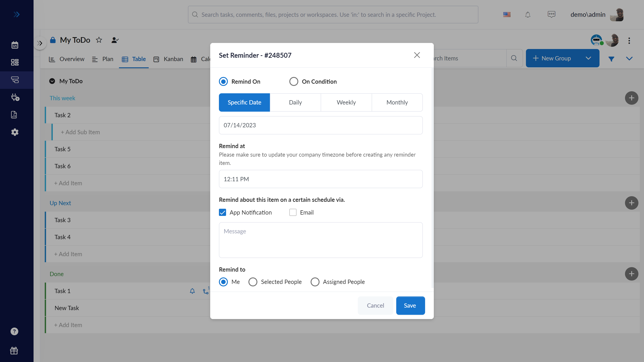This screenshot has height=362, width=644.
Task: Choose Assigned People radio option
Action: 315,282
